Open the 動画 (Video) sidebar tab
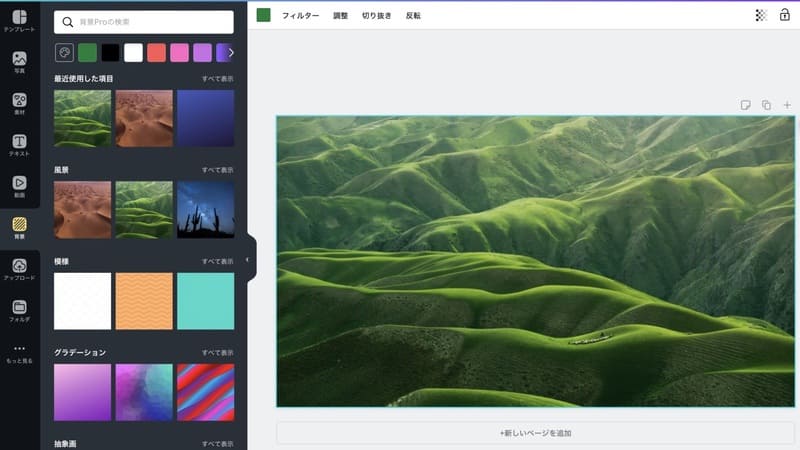Image resolution: width=800 pixels, height=450 pixels. [19, 187]
